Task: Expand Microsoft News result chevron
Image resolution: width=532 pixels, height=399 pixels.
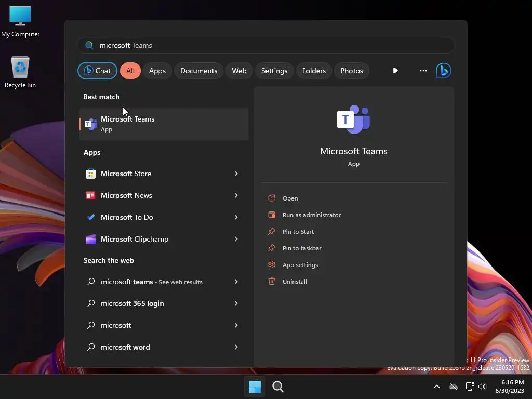Action: [x=236, y=195]
